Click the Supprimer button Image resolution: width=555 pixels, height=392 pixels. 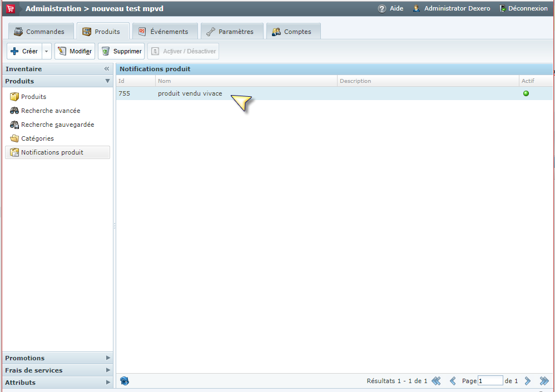click(x=121, y=51)
